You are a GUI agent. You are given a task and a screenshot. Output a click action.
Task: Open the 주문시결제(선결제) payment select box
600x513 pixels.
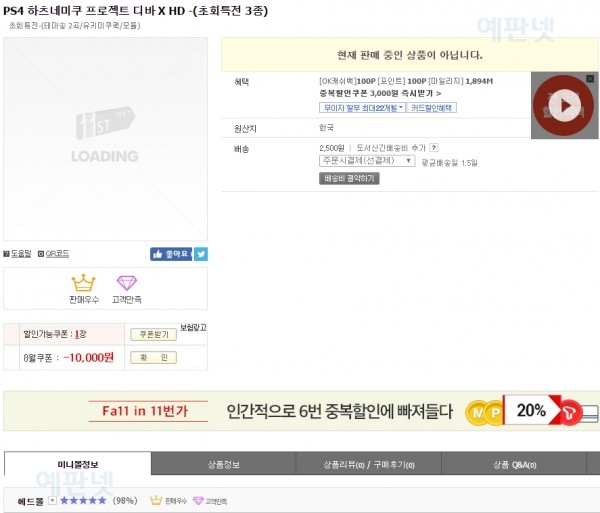click(x=367, y=161)
